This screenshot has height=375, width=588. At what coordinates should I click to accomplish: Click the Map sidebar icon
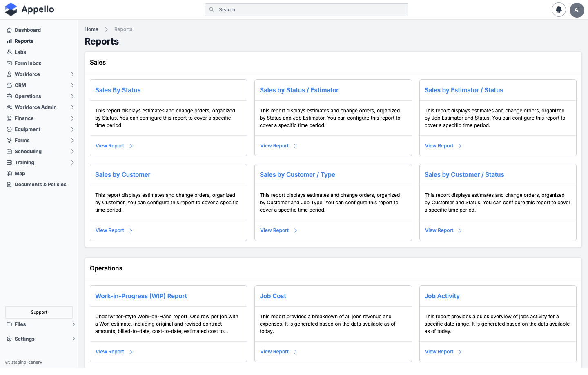click(9, 174)
